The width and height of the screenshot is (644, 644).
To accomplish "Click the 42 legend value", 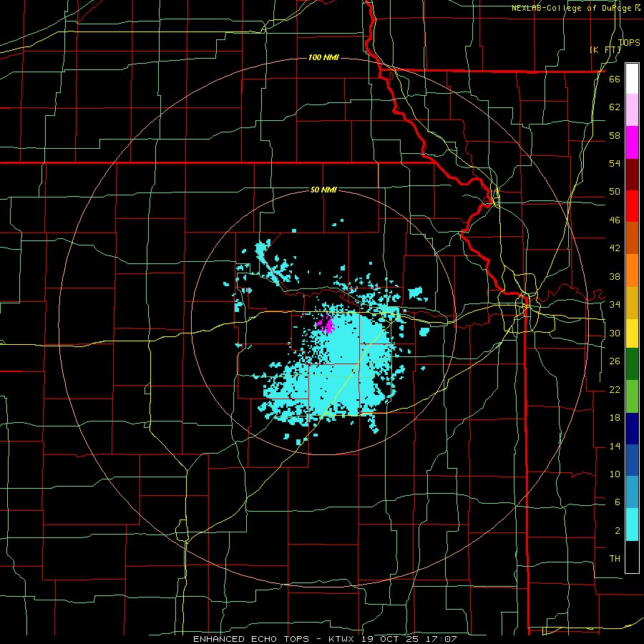I will [615, 248].
